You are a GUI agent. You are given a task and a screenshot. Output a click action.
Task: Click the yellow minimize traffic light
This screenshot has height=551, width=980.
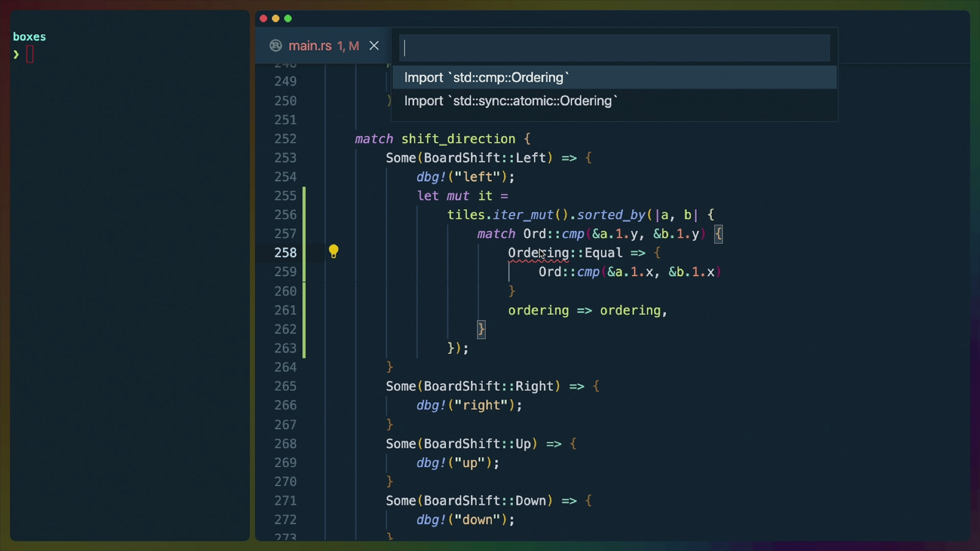[x=276, y=18]
